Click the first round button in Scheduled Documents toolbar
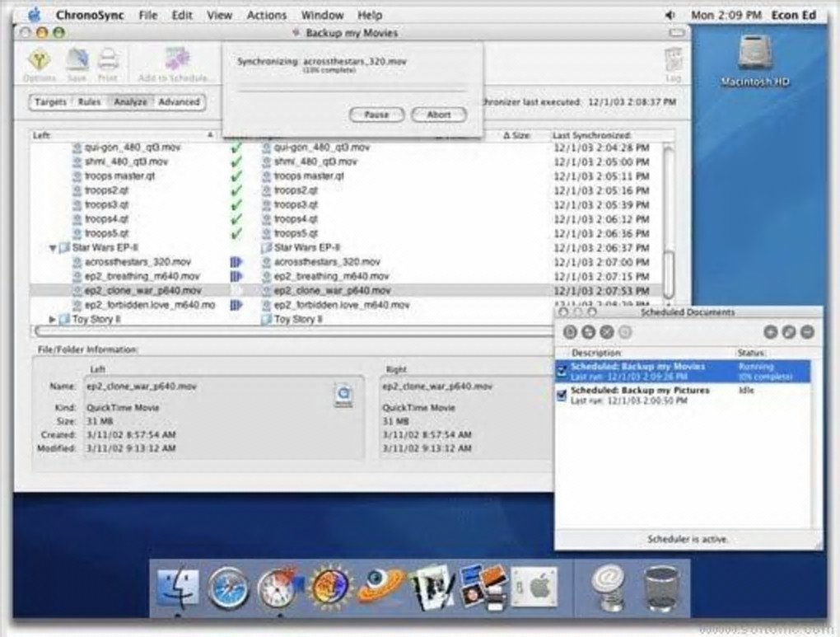This screenshot has height=637, width=840. click(570, 332)
